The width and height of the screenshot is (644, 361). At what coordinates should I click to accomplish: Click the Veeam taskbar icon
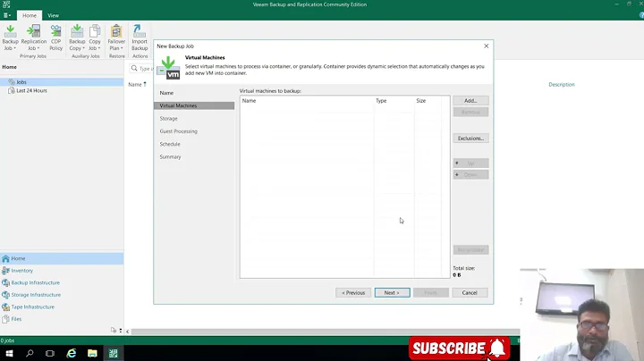click(114, 353)
